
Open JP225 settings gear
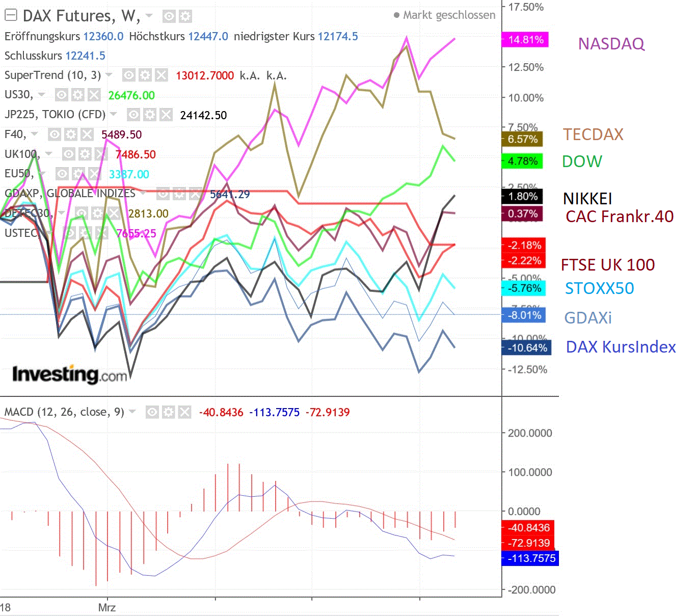click(149, 115)
